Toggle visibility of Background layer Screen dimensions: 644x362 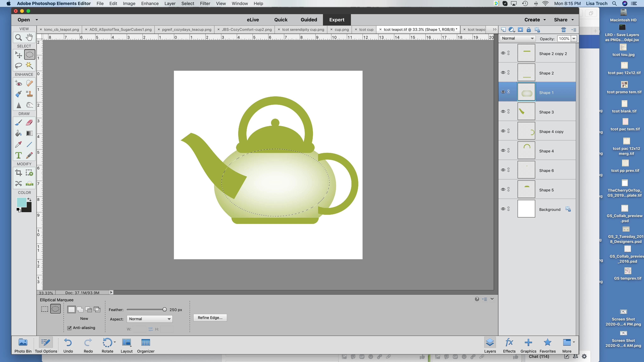coord(503,209)
